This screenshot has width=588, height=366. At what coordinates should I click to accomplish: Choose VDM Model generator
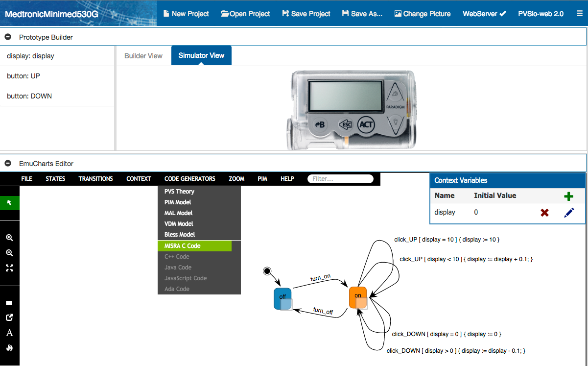tap(199, 224)
